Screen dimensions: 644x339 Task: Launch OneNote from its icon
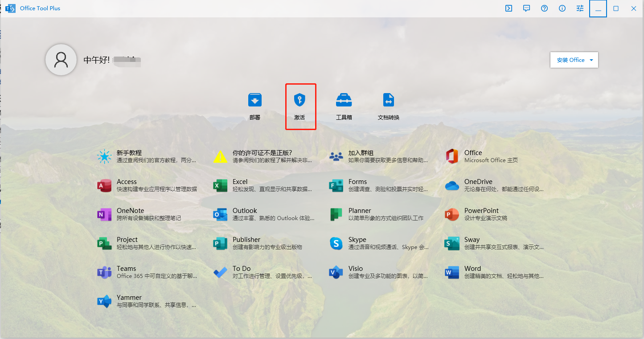coord(104,214)
